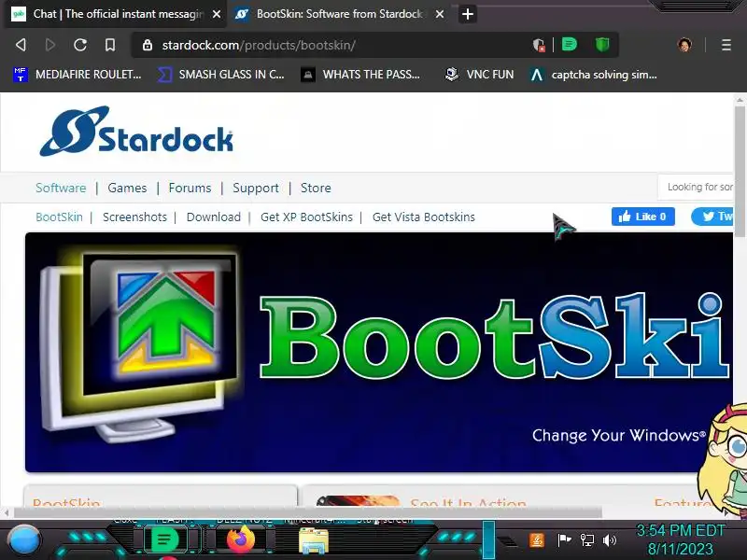
Task: Click the Twitter Tweet button
Action: (712, 217)
